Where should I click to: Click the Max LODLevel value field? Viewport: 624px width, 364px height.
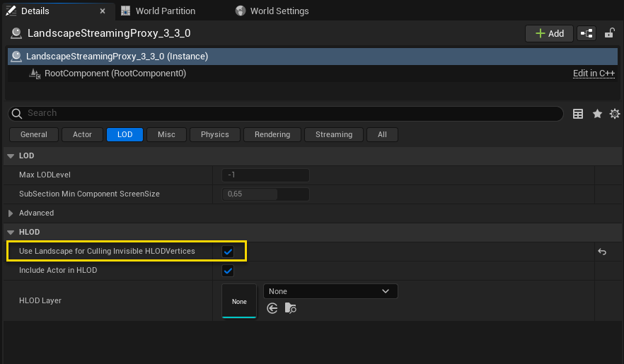coord(265,175)
